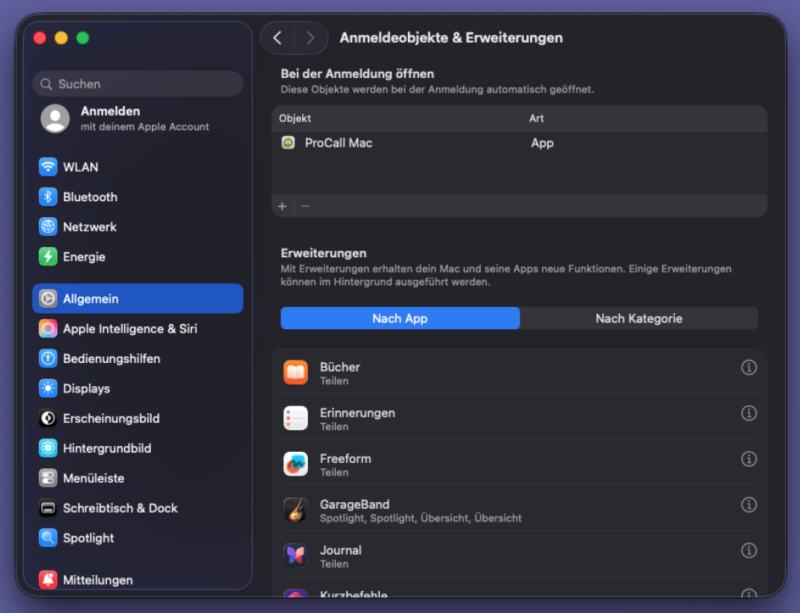Open Freeform extension info button
The image size is (800, 613).
click(748, 459)
